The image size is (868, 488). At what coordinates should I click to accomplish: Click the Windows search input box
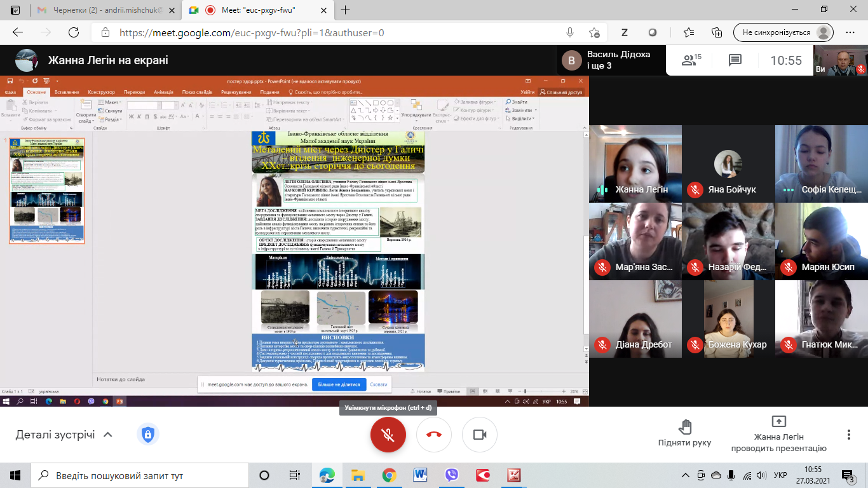pyautogui.click(x=140, y=475)
